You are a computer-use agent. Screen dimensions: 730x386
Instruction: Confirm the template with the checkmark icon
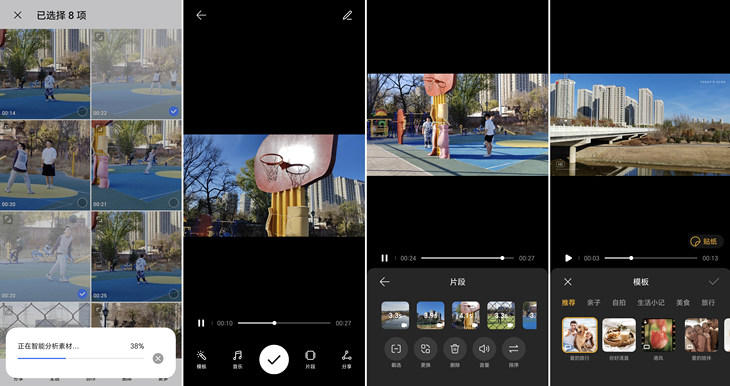[714, 282]
